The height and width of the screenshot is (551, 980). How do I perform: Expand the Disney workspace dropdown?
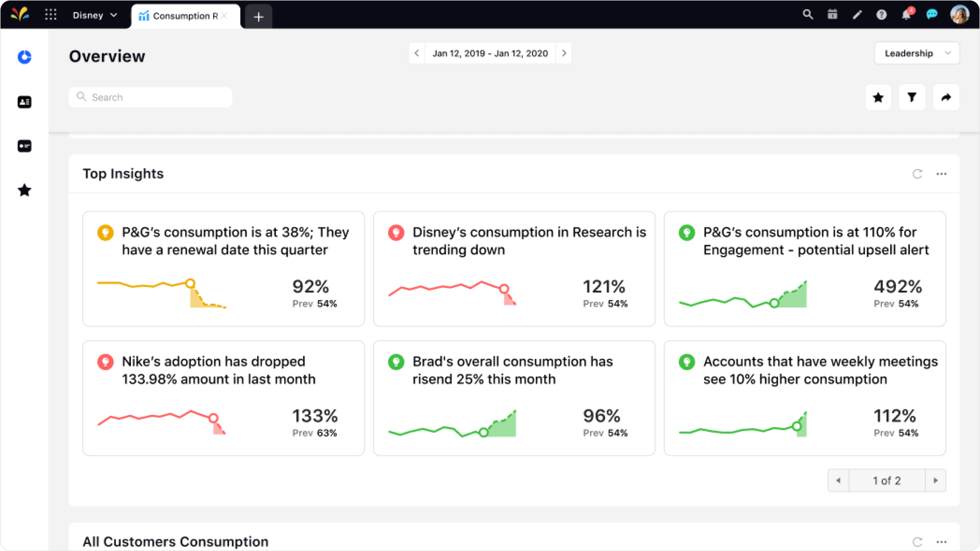click(95, 15)
